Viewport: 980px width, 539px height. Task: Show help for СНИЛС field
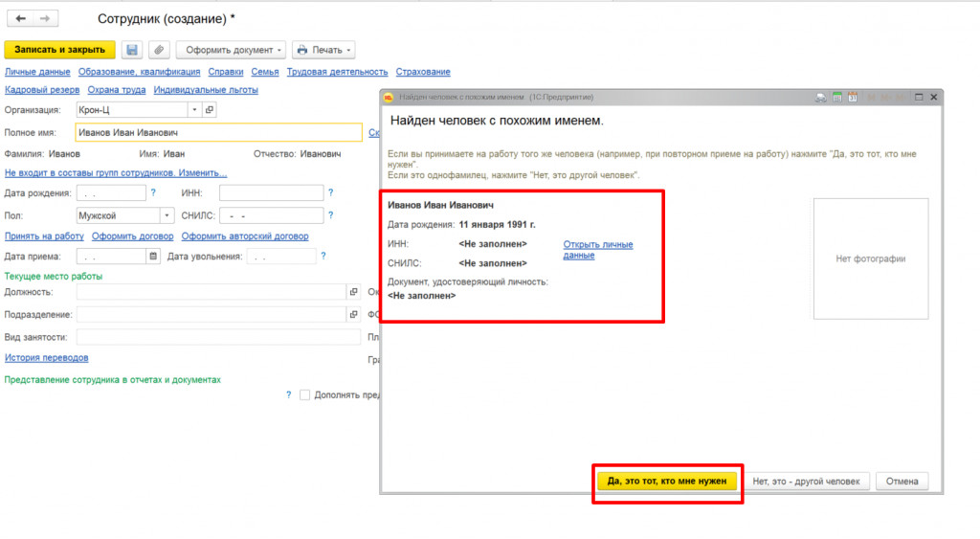tap(330, 215)
